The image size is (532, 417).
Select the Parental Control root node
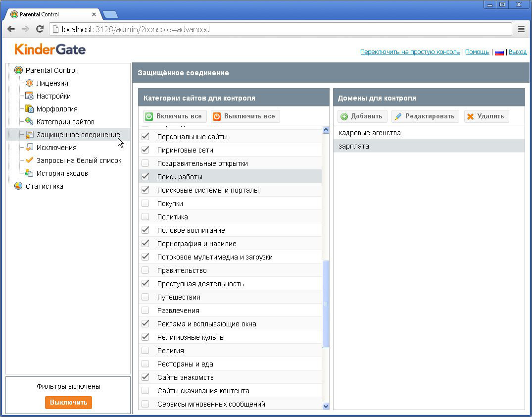coord(51,70)
